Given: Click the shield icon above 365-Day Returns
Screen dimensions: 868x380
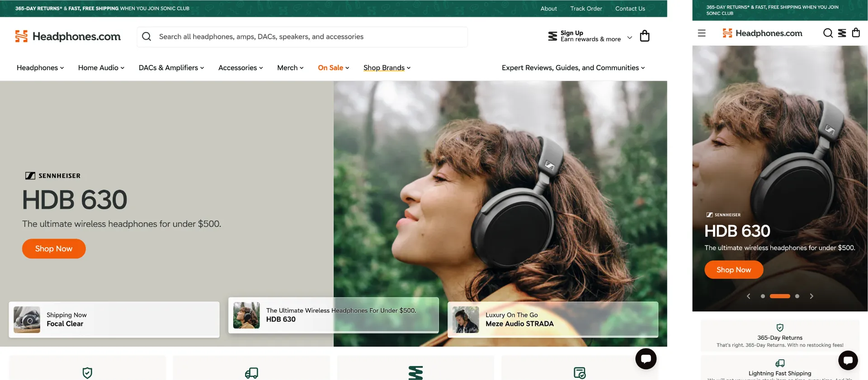Looking at the screenshot, I should (780, 328).
